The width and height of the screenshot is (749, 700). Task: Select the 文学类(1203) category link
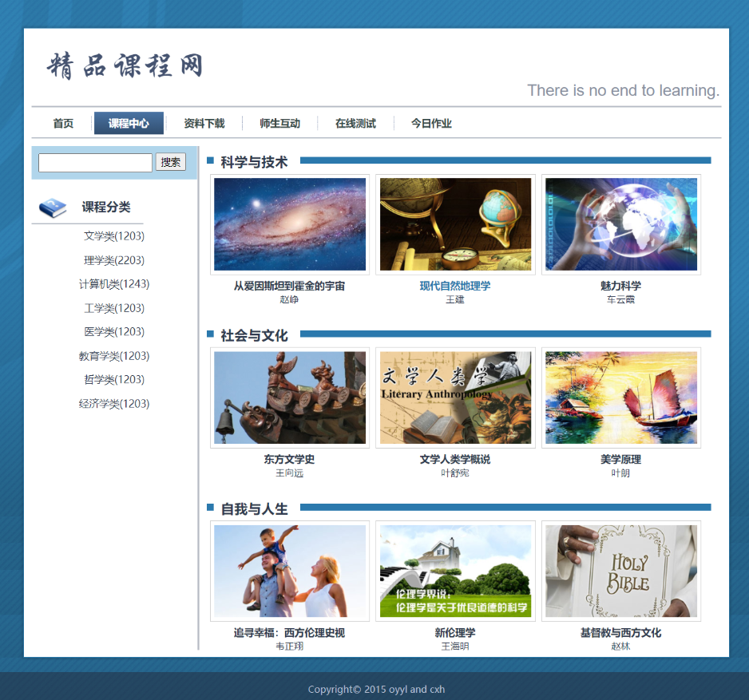114,236
